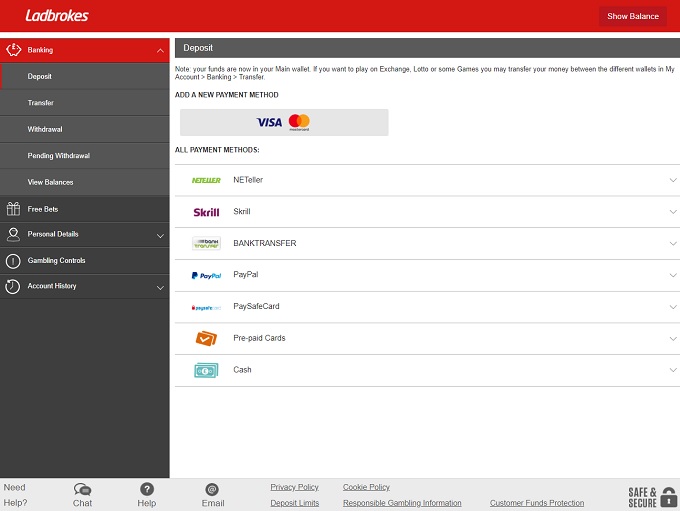The width and height of the screenshot is (680, 511).
Task: Click the PayPal payment method name
Action: 245,275
